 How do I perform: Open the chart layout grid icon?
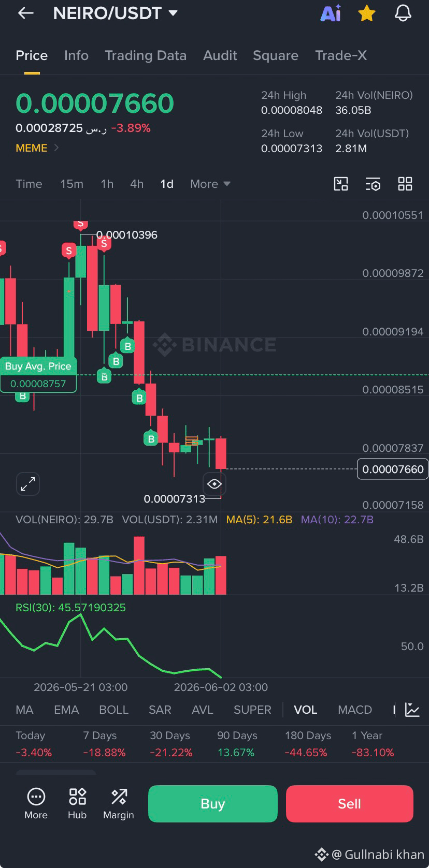pyautogui.click(x=405, y=184)
